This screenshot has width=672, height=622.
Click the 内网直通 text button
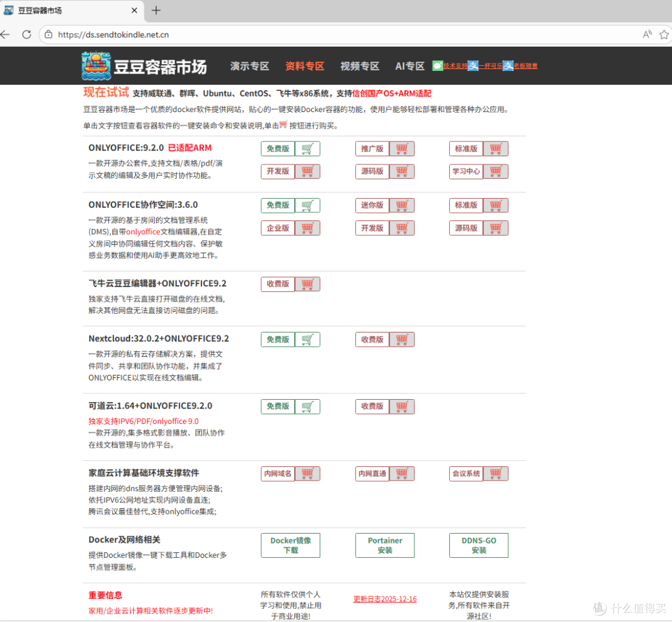(x=372, y=474)
